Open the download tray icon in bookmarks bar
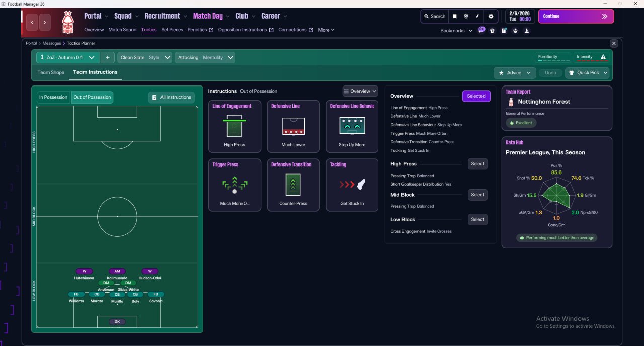This screenshot has width=644, height=346. 527,31
